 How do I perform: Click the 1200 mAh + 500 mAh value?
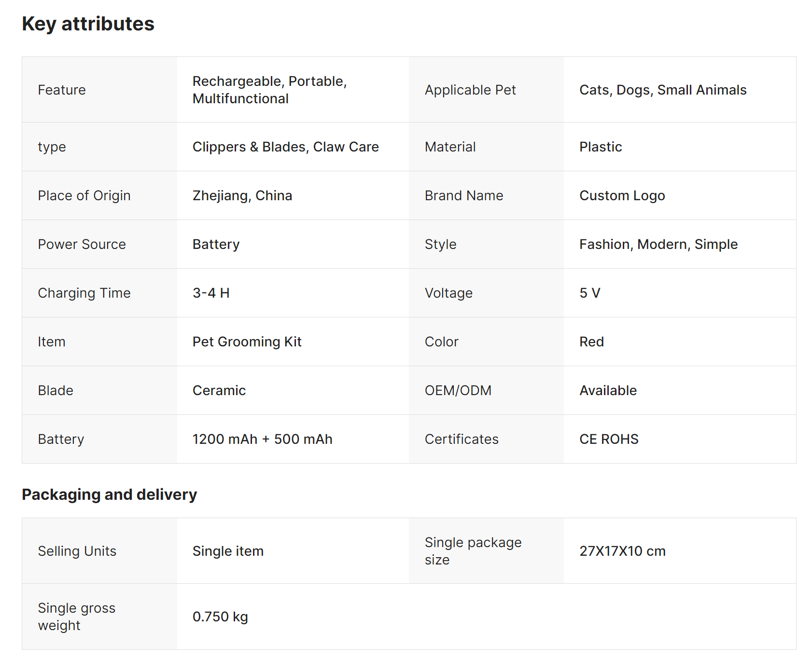pyautogui.click(x=262, y=439)
